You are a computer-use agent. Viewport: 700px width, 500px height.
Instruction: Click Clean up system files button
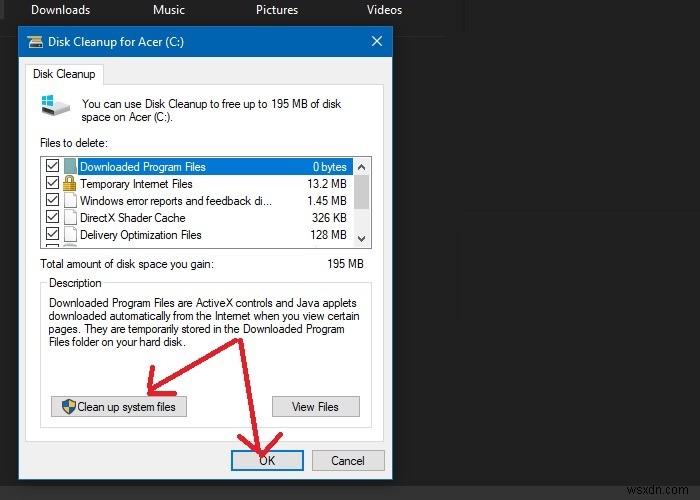click(x=119, y=407)
